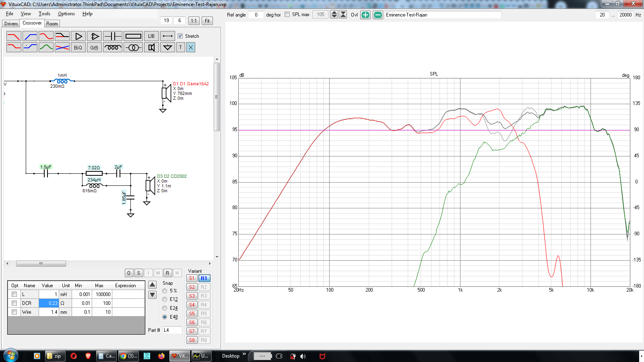The image size is (644, 362).
Task: Insert a BiQ biquad block
Action: pyautogui.click(x=78, y=47)
